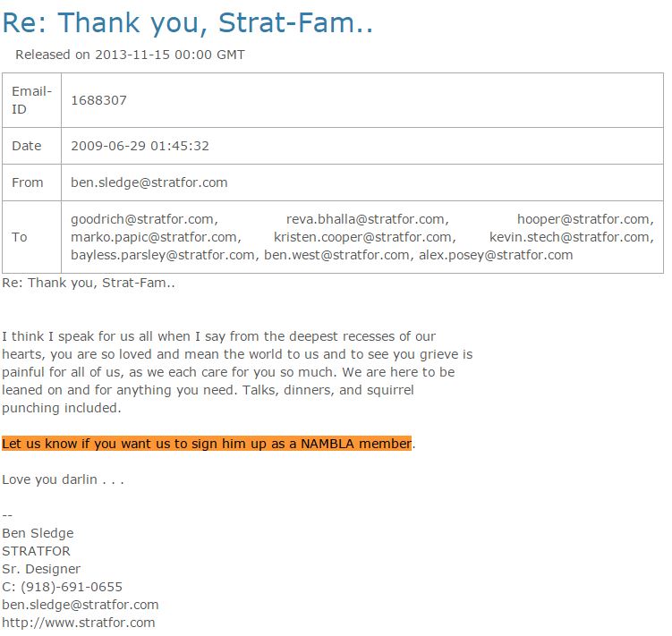Click the Released on date line
This screenshot has width=672, height=636.
click(130, 55)
